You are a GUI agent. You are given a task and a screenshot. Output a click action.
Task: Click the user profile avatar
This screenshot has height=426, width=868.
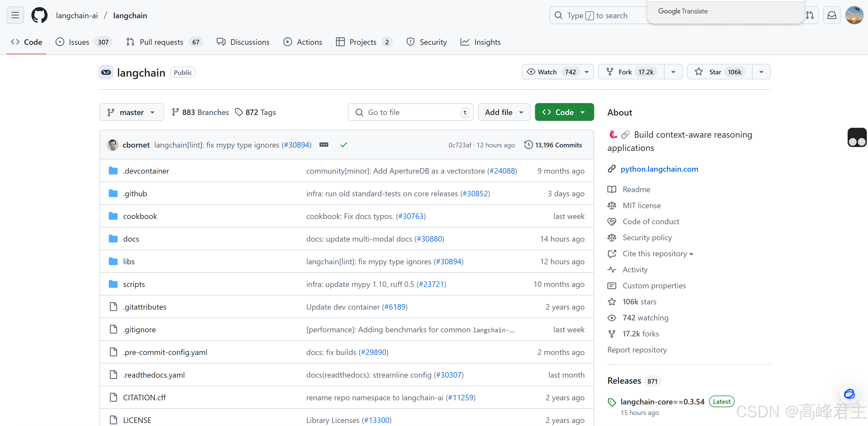854,15
